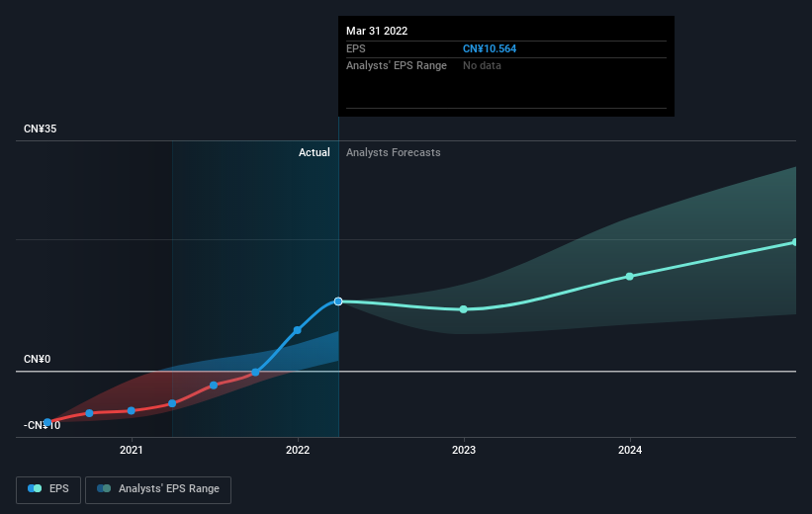Screen dimensions: 812x514
Task: Click the Analysts' EPS Range legend icon
Action: [x=104, y=488]
